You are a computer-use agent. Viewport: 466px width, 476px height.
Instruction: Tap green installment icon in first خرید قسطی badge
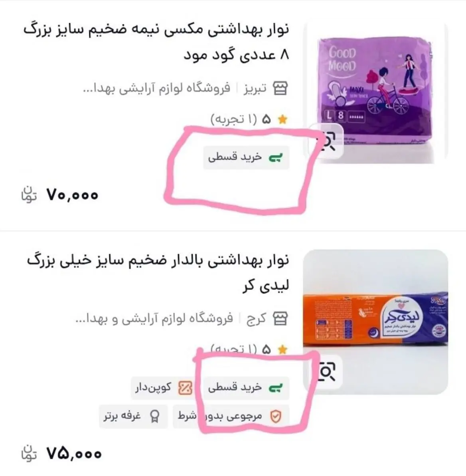(x=276, y=158)
